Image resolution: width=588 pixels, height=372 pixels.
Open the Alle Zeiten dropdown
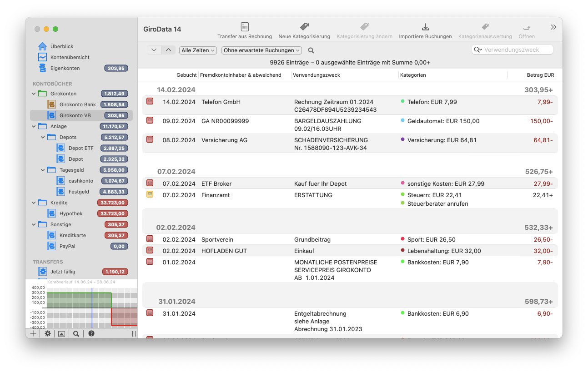198,50
